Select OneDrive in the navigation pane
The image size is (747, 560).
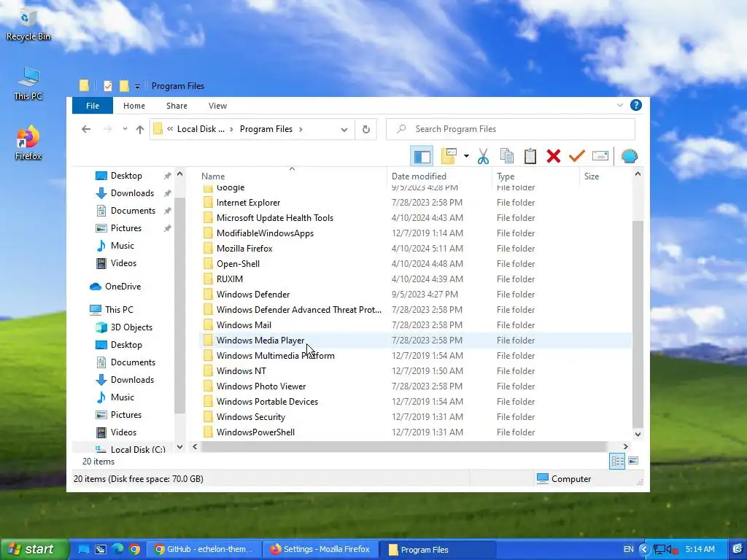pos(123,286)
